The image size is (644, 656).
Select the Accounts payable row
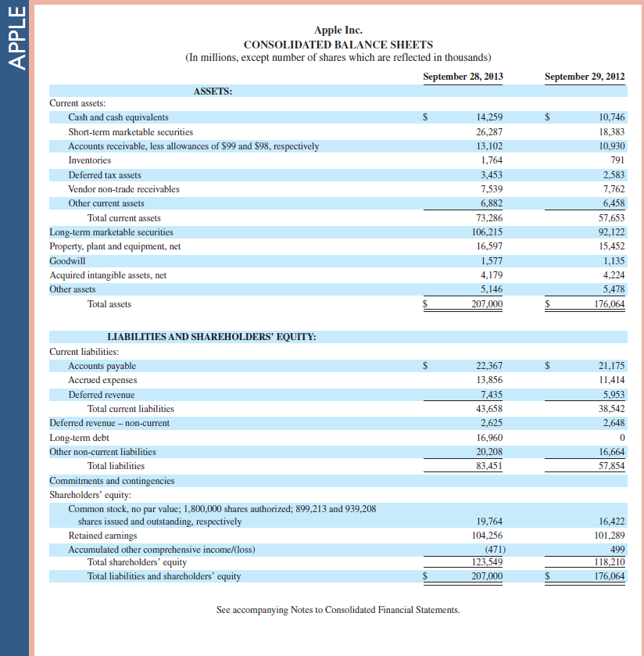point(102,365)
